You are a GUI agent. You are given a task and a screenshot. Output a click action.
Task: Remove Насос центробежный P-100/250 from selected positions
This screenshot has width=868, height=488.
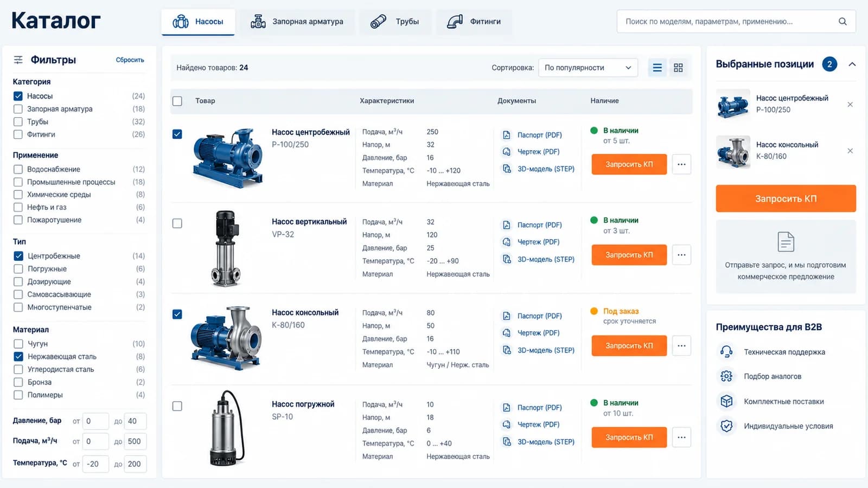coord(850,104)
